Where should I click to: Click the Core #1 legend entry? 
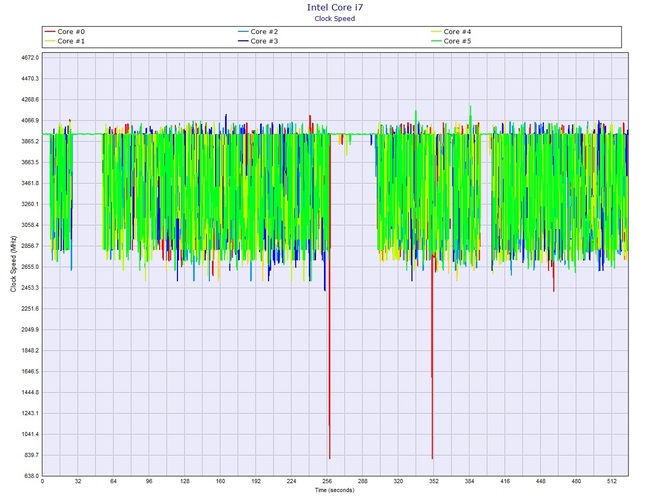pyautogui.click(x=65, y=41)
